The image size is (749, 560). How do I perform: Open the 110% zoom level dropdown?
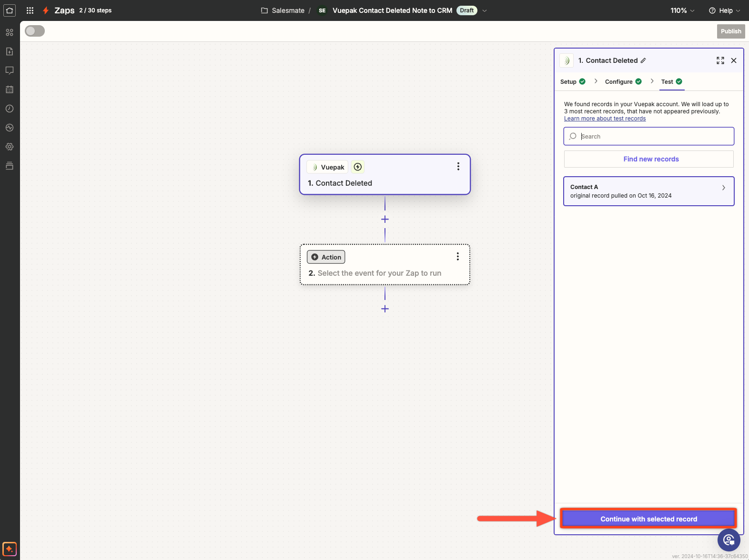(x=682, y=10)
